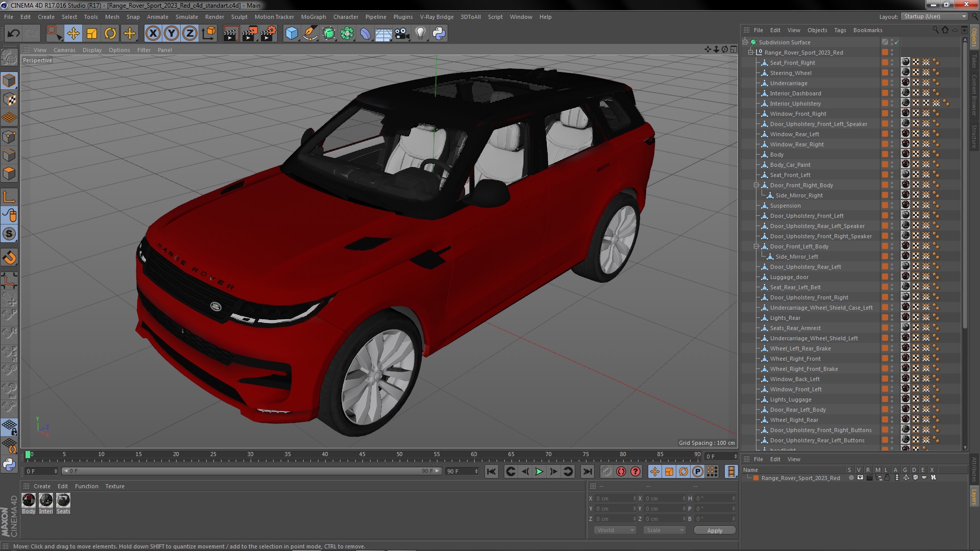The height and width of the screenshot is (551, 980).
Task: Toggle Y axis lock
Action: [171, 34]
